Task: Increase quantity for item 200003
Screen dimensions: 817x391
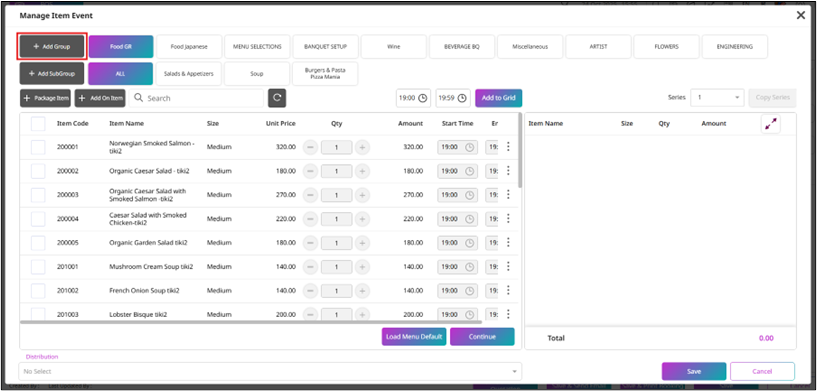Action: pos(362,195)
